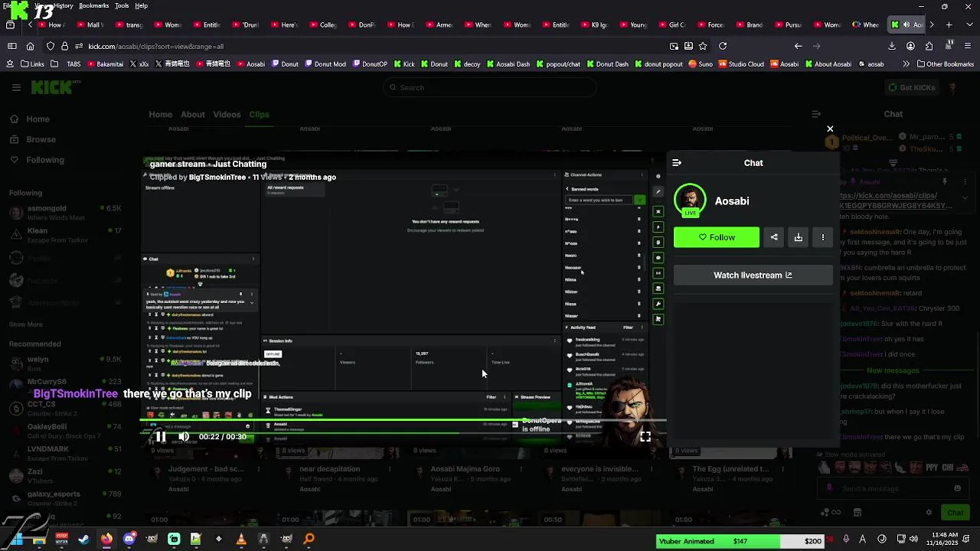Open the Tools menu
Viewport: 980px width, 551px height.
(x=122, y=5)
